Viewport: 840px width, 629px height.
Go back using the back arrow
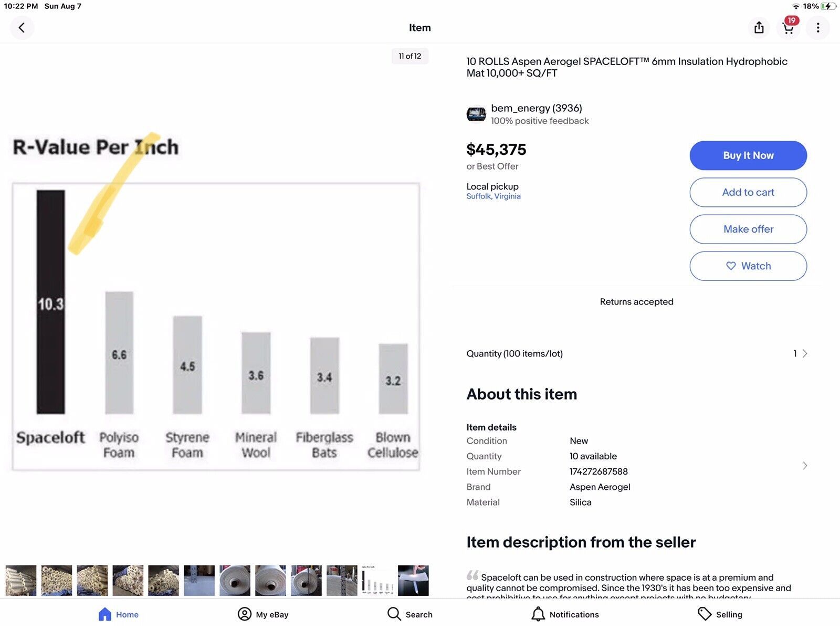[x=22, y=27]
